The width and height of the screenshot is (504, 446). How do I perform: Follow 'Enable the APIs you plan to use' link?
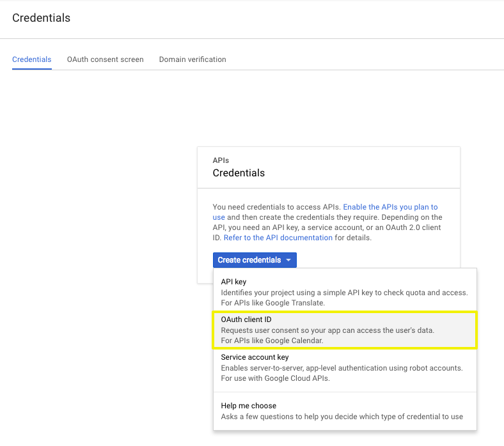pyautogui.click(x=390, y=207)
